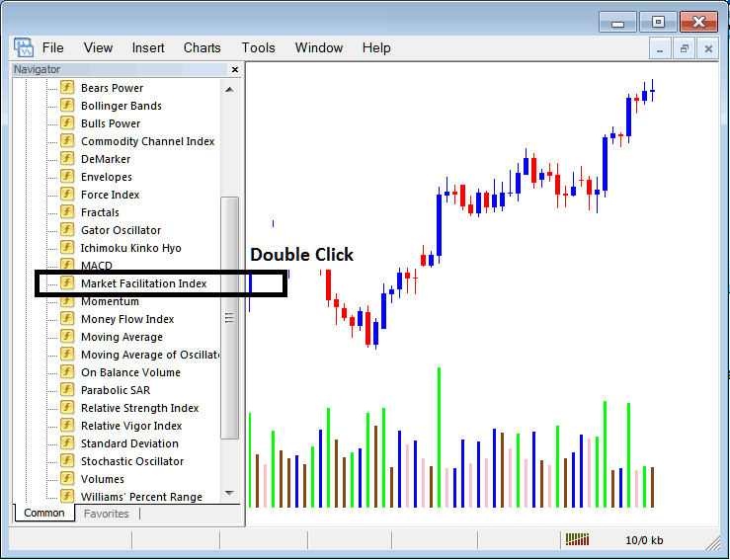Maximize the main application window
The width and height of the screenshot is (730, 560).
658,22
